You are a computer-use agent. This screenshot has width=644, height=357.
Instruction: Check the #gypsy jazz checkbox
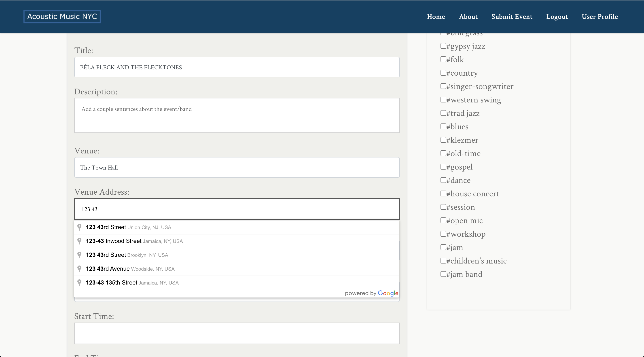(x=443, y=46)
